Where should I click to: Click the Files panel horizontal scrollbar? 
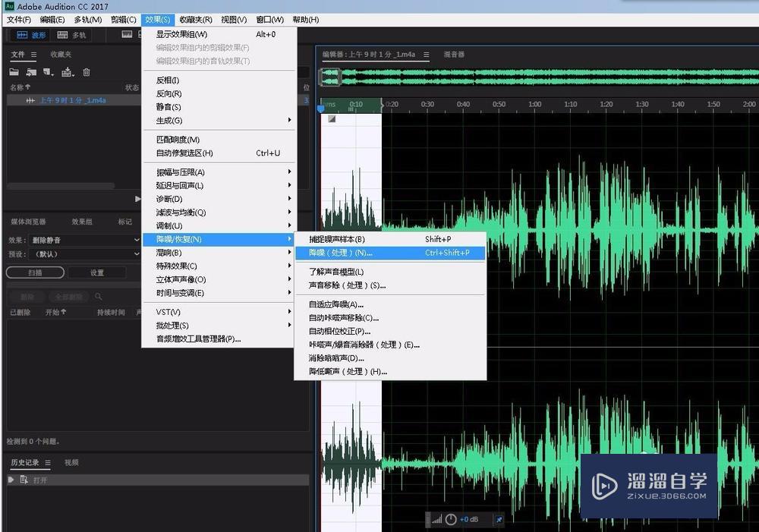61,186
